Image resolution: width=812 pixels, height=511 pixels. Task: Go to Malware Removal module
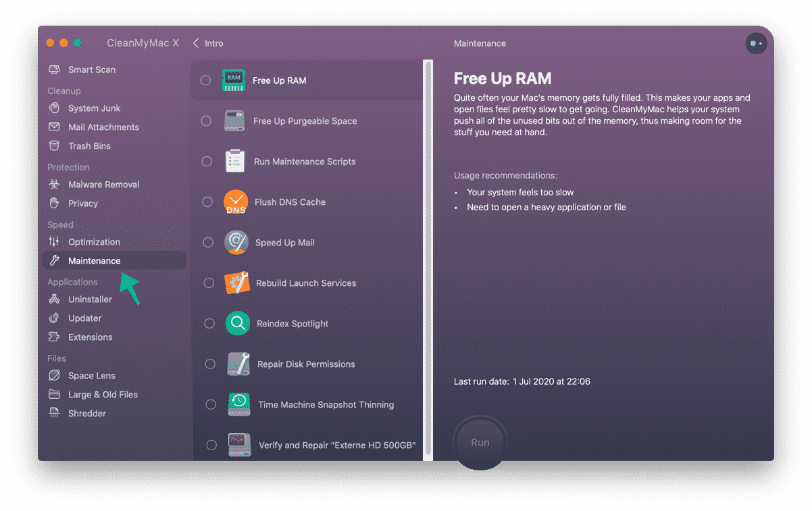click(114, 185)
